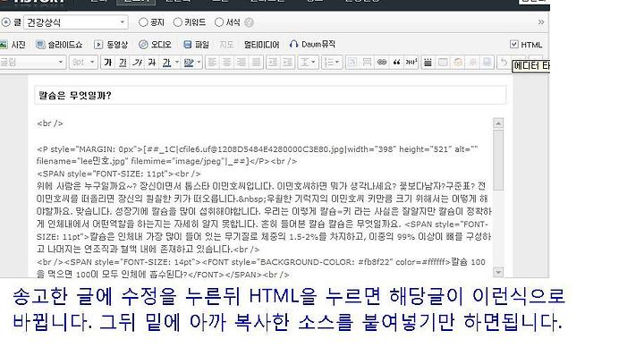Expand the double-chevron panel at right
Viewport: 644px width, 356px height.
541,22
